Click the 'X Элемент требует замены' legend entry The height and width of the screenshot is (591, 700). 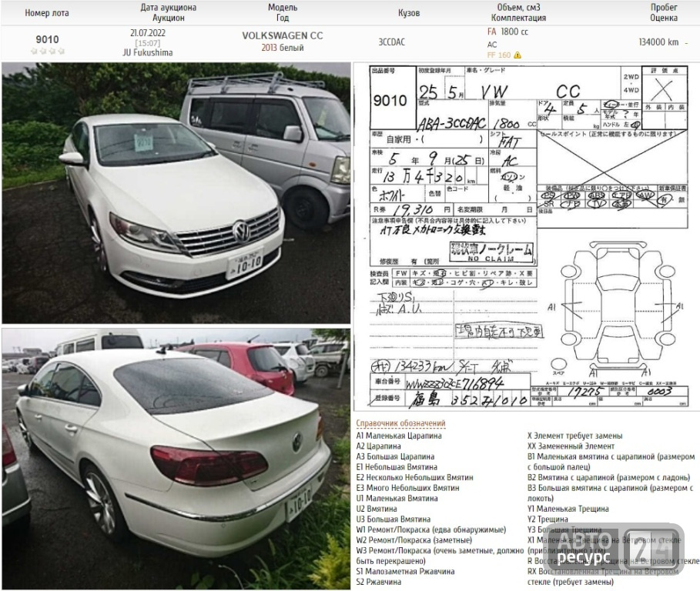click(x=574, y=436)
